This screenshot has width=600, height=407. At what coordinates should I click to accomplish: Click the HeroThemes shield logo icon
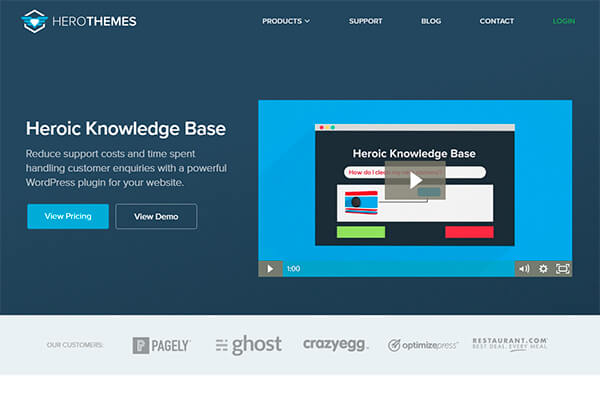pos(34,21)
